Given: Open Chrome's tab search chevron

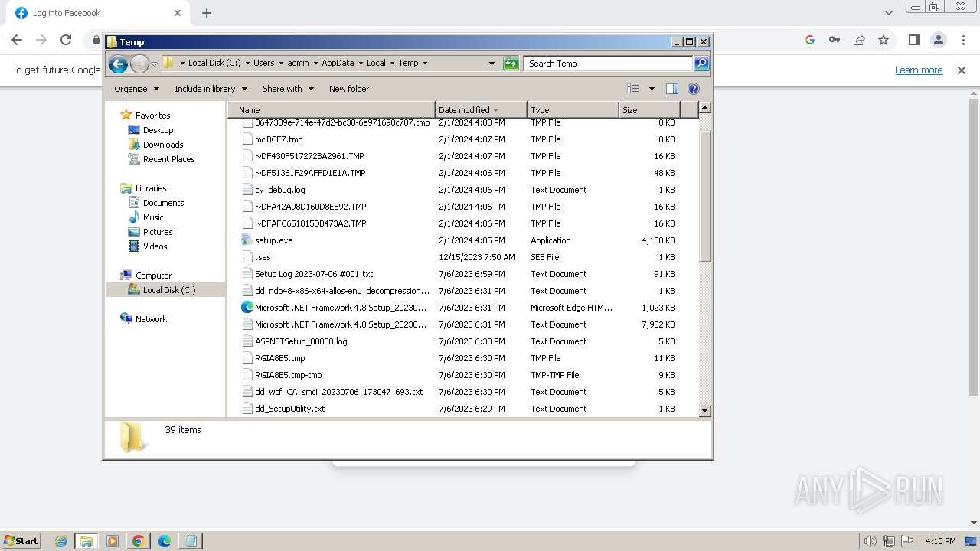Looking at the screenshot, I should (888, 13).
